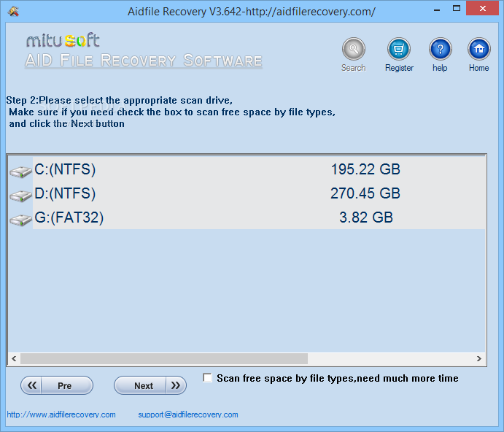
Task: Click the 270.45 GB size value
Action: point(365,193)
